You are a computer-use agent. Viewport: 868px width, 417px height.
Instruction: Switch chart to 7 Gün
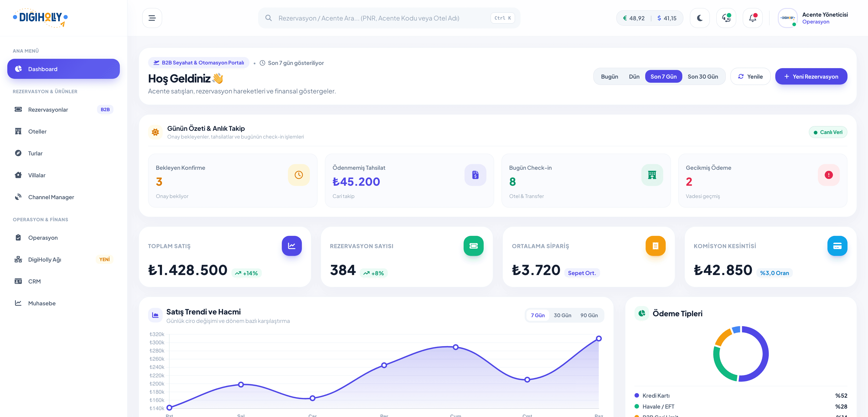[538, 315]
